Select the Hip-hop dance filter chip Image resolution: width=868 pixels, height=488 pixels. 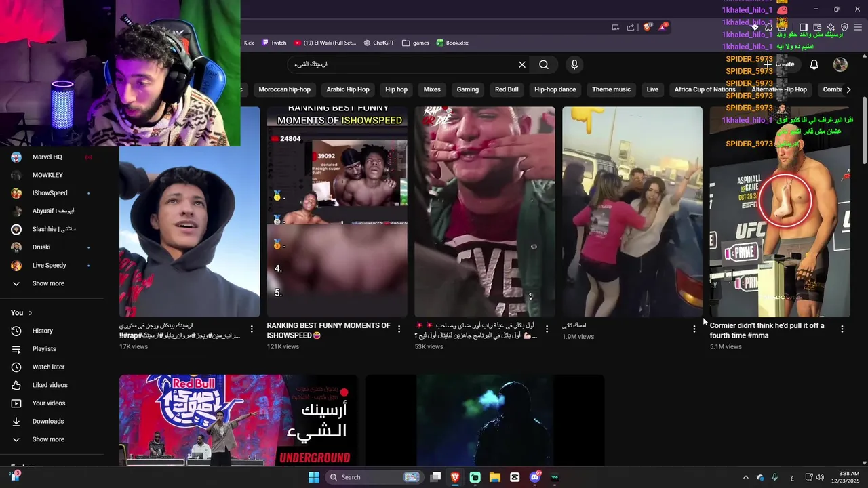(x=555, y=89)
